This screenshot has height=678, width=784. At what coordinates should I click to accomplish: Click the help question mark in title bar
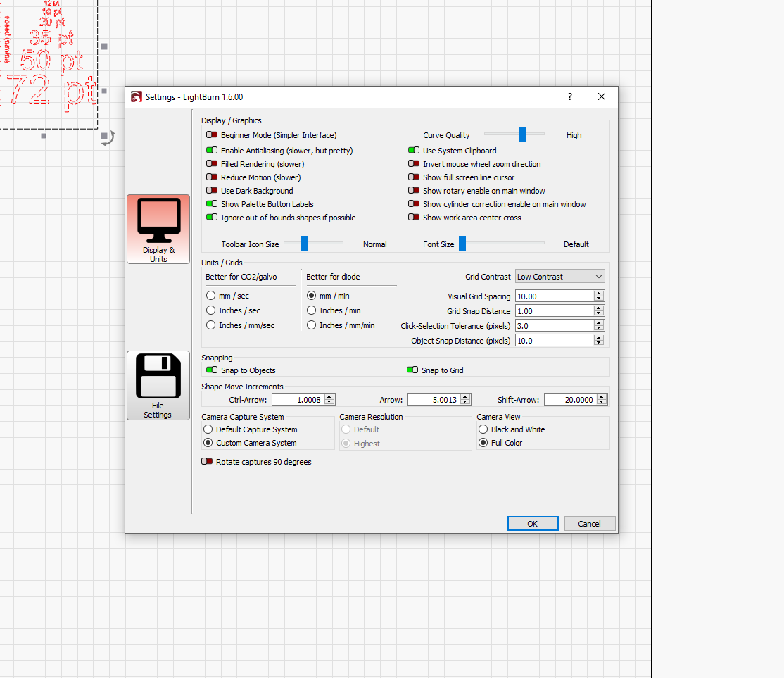coord(570,96)
